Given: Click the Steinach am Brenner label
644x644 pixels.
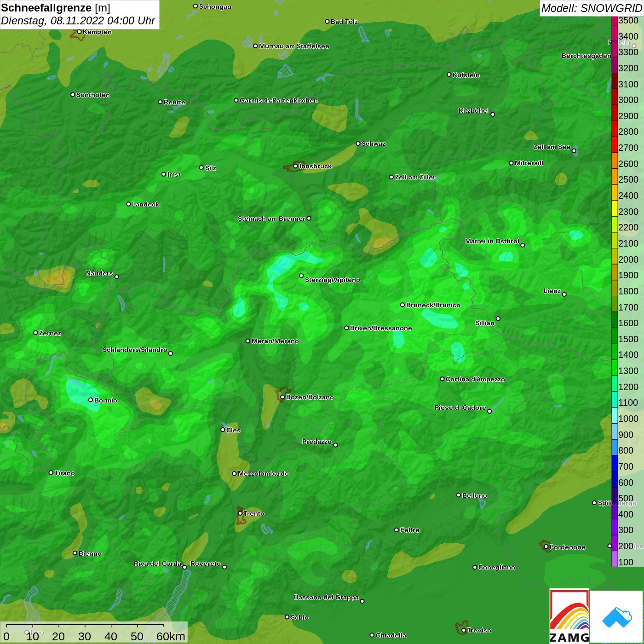Looking at the screenshot, I should coord(271,218).
